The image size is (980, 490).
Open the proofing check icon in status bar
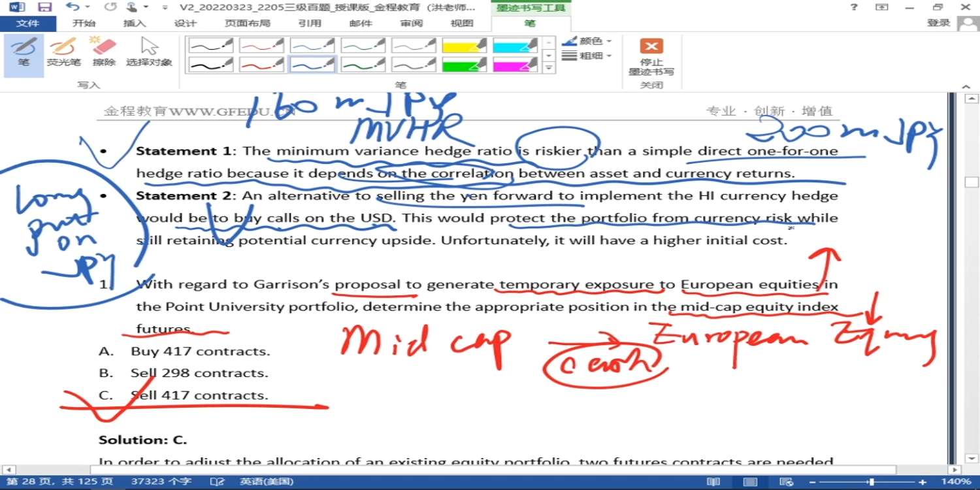(x=217, y=482)
